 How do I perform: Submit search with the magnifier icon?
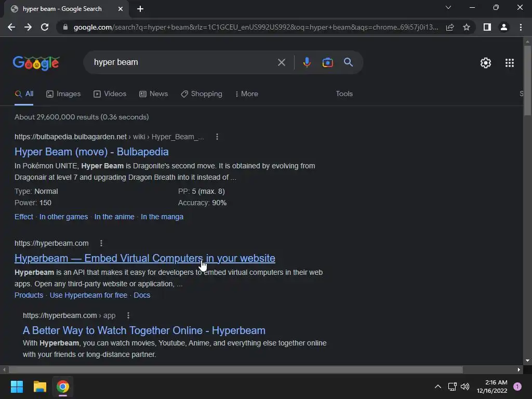point(348,62)
